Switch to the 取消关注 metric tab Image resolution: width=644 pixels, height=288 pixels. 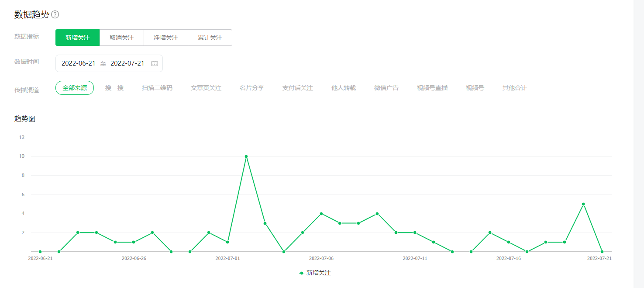tap(122, 38)
